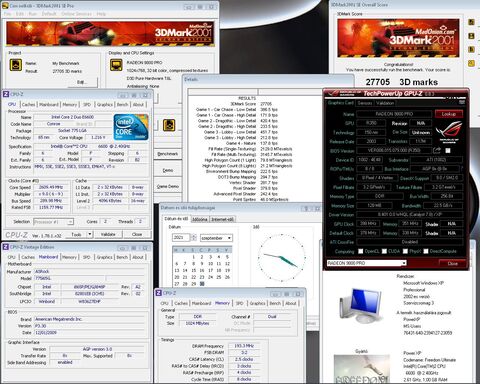Click the Close button in CPU-Z CPU window
The height and width of the screenshot is (384, 480).
click(x=137, y=234)
